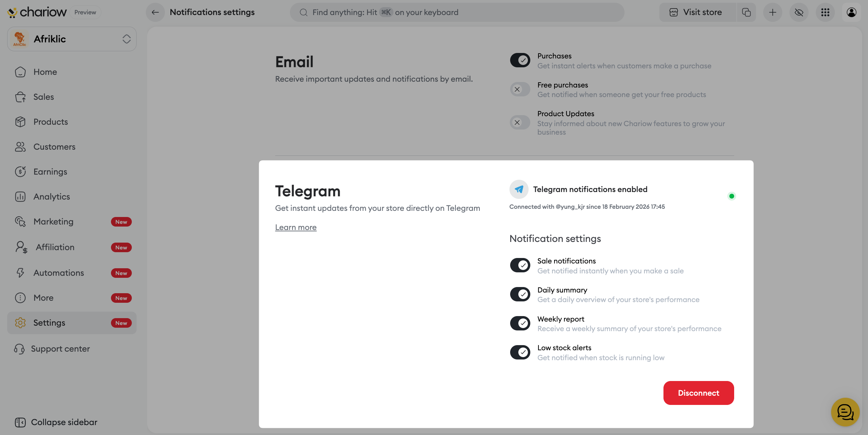
Task: Open Analytics in the sidebar
Action: pyautogui.click(x=52, y=197)
